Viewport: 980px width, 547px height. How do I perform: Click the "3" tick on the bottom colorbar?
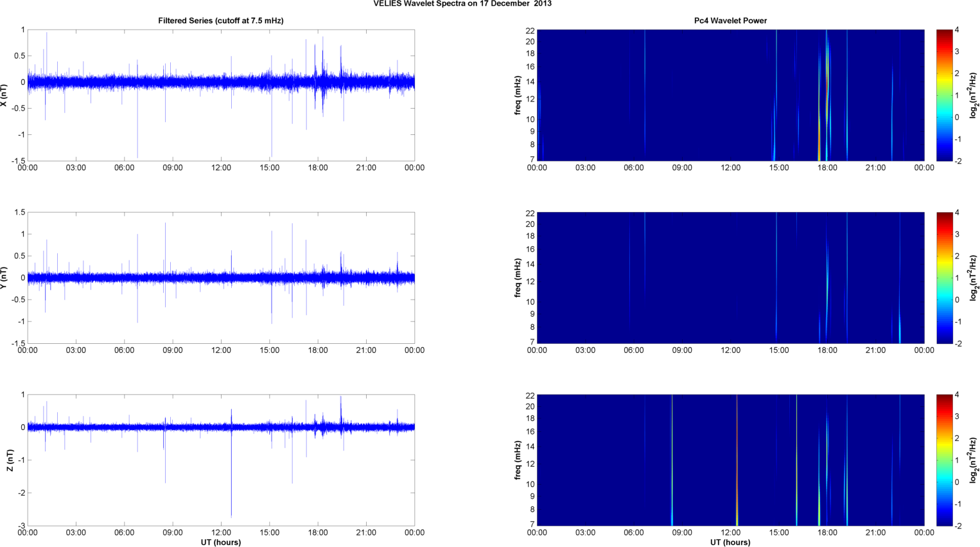[x=957, y=417]
